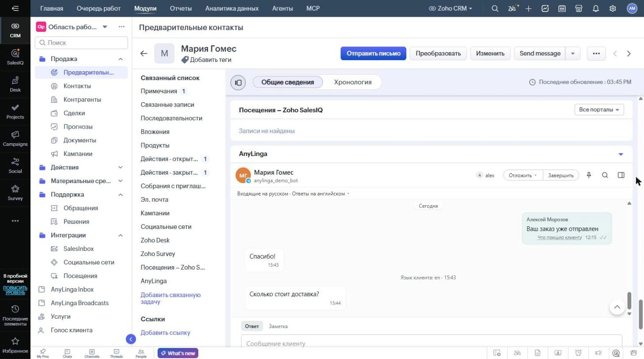Click Отправить письмо button
This screenshot has width=644, height=359.
[373, 53]
